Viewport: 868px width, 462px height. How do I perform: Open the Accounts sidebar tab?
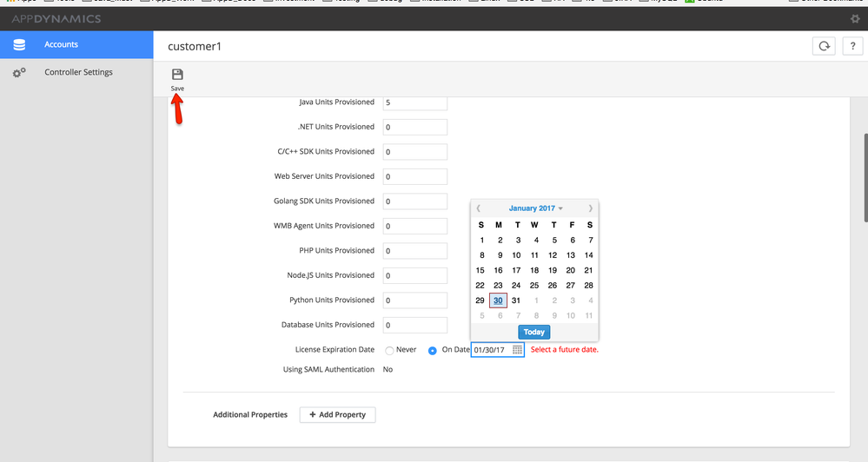coord(61,44)
